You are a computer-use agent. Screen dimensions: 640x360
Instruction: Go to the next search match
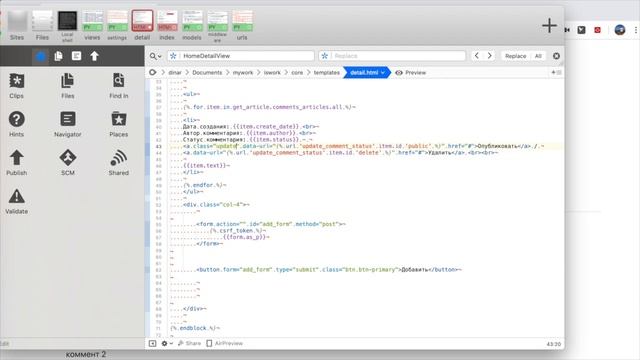coord(489,56)
